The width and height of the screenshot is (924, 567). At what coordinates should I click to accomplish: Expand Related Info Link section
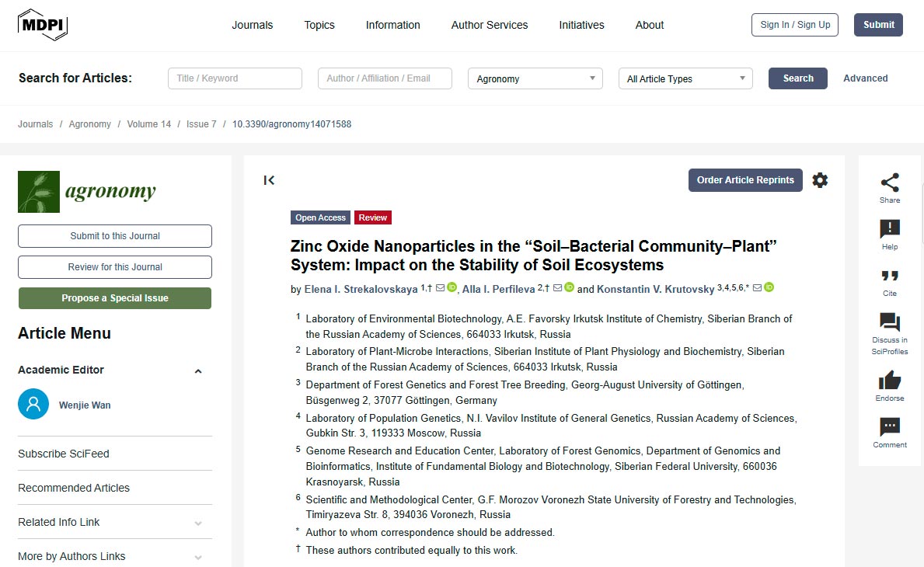pos(198,523)
